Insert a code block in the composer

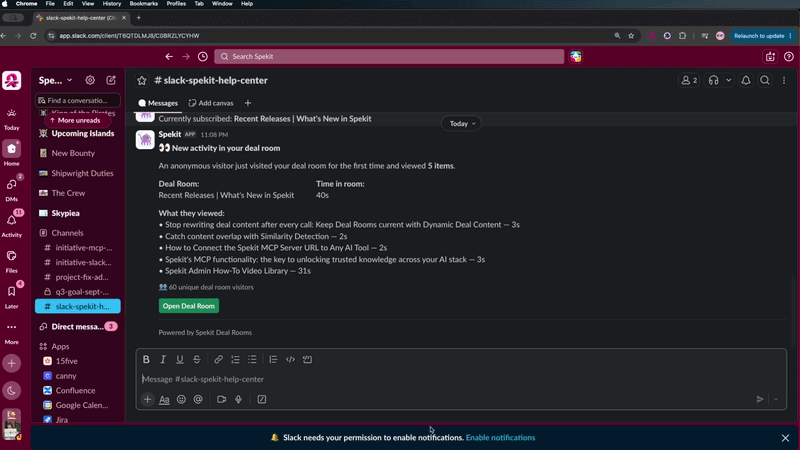click(x=307, y=359)
